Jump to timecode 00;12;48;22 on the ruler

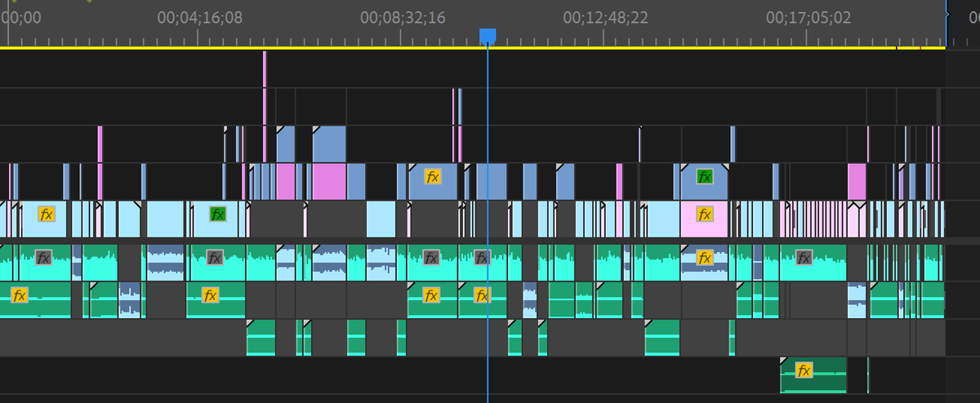(x=606, y=18)
